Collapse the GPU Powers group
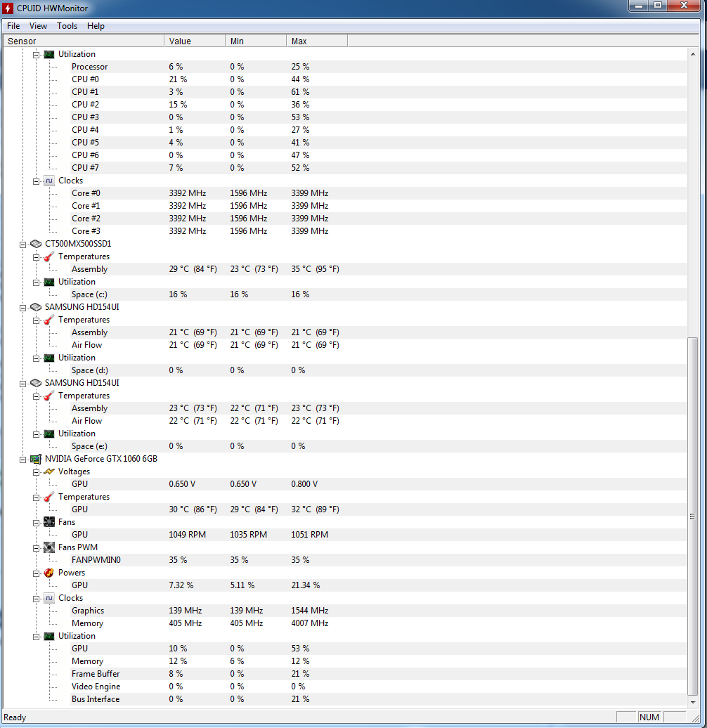 (37, 573)
